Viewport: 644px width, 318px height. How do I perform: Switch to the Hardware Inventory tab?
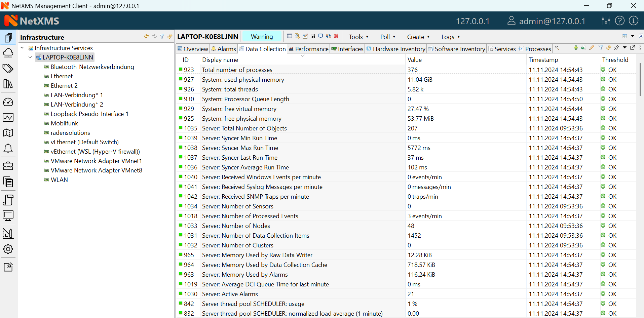click(x=396, y=49)
